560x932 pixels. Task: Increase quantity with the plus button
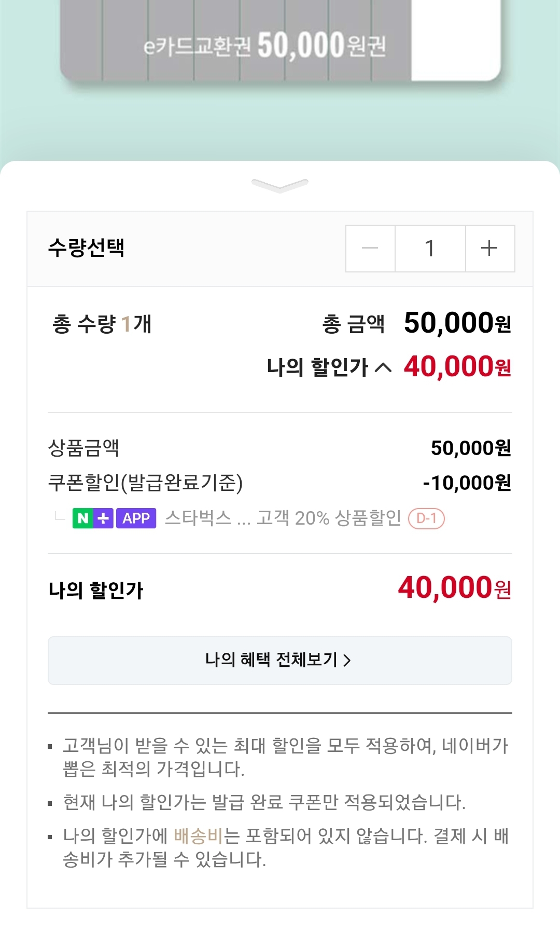pyautogui.click(x=489, y=248)
